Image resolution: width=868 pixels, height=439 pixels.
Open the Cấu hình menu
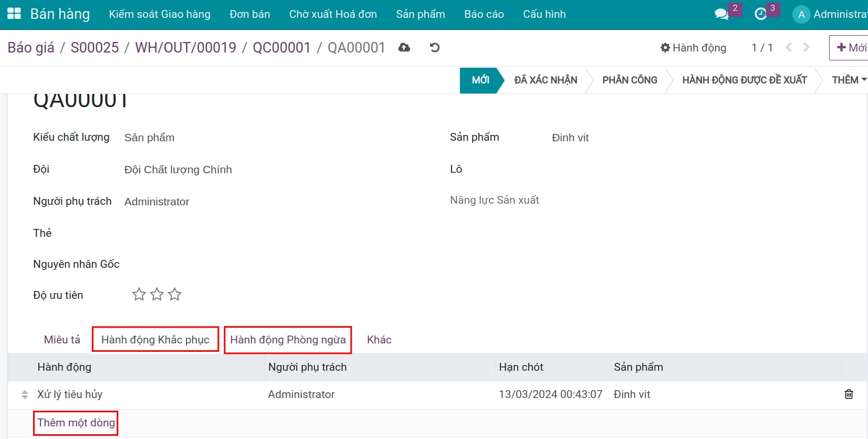tap(544, 14)
